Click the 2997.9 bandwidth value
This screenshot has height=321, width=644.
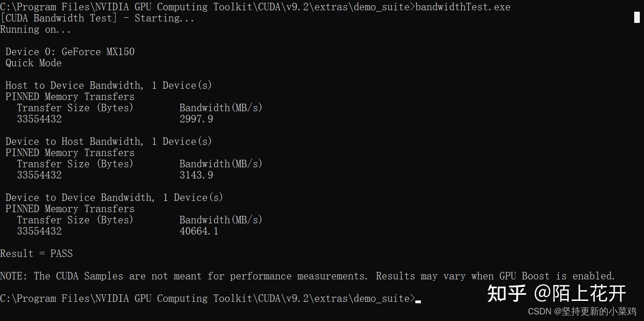(x=196, y=119)
